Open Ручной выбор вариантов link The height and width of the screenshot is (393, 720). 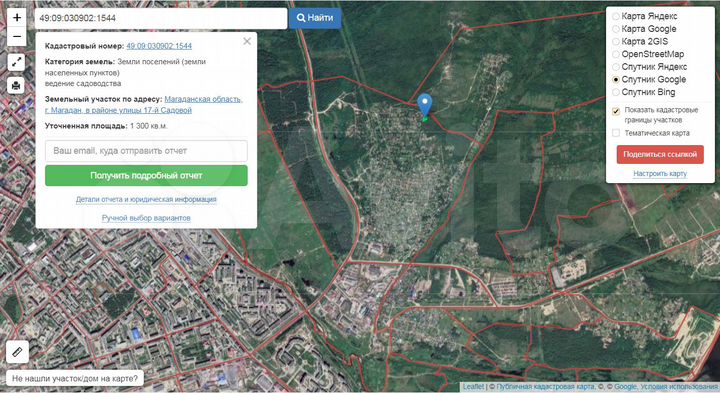tap(146, 218)
